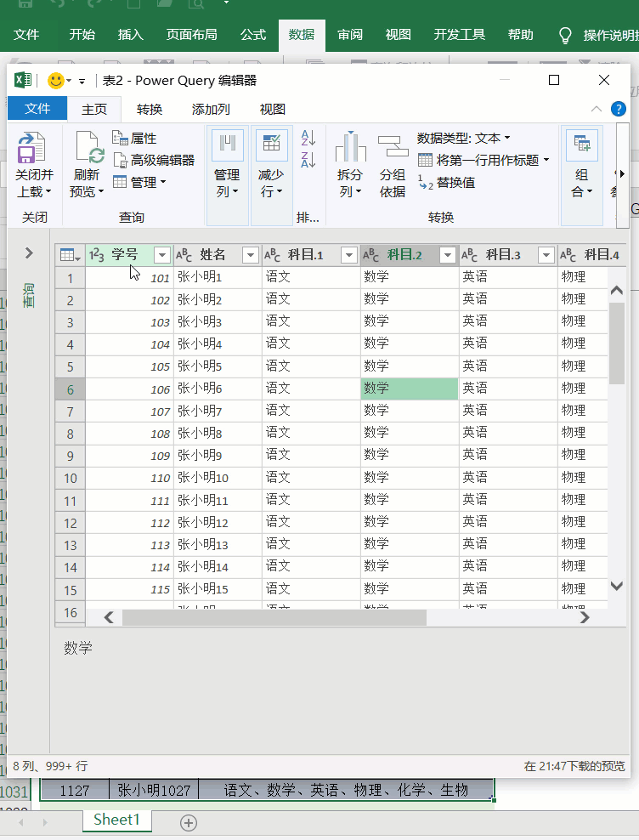Click the Combine (组合) icon

[582, 145]
